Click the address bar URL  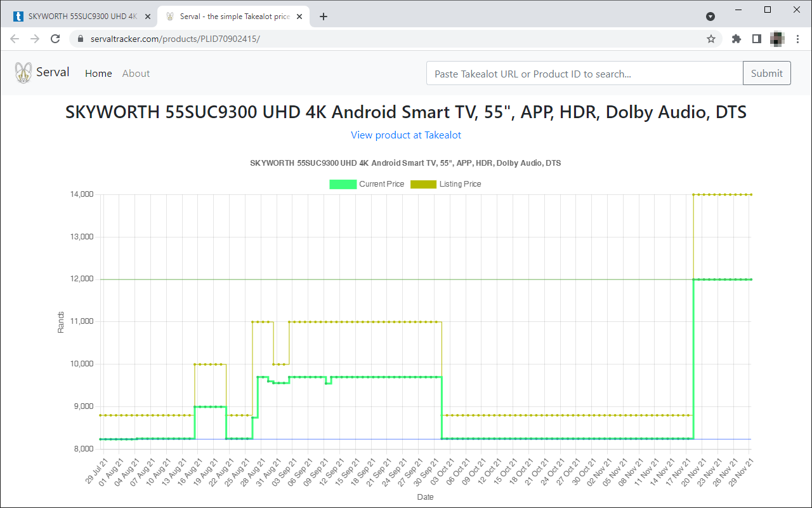pyautogui.click(x=175, y=39)
